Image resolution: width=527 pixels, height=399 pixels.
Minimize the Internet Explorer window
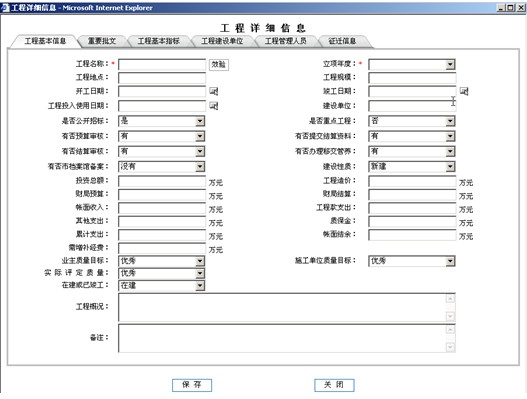[501, 7]
